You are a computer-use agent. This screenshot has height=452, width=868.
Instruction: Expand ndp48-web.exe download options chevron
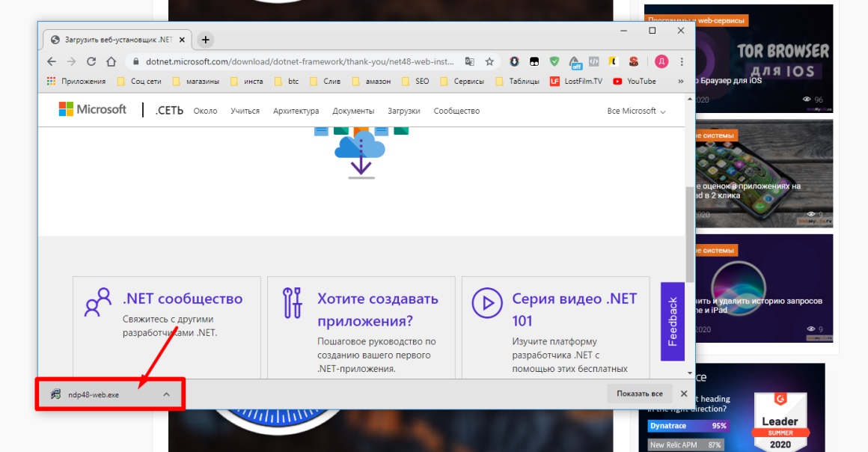coord(167,394)
